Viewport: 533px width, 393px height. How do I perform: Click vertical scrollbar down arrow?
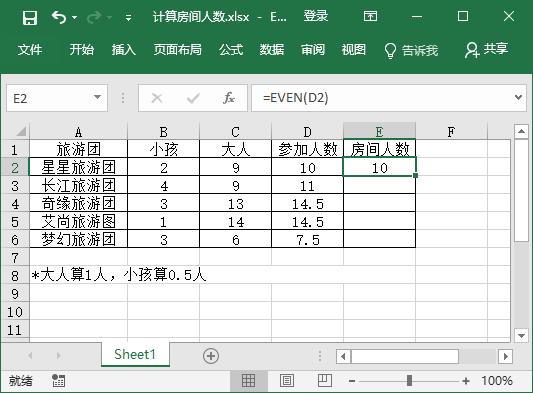coord(521,335)
